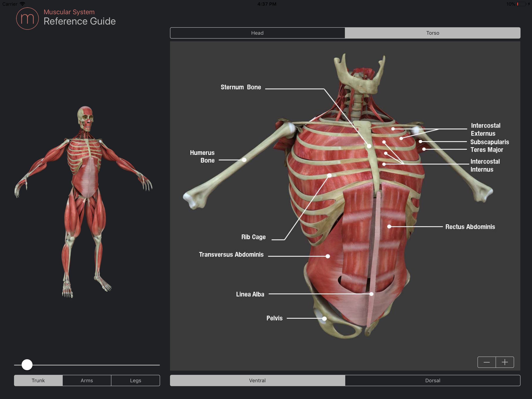Click the Teres Major label
The height and width of the screenshot is (399, 532).
(487, 150)
